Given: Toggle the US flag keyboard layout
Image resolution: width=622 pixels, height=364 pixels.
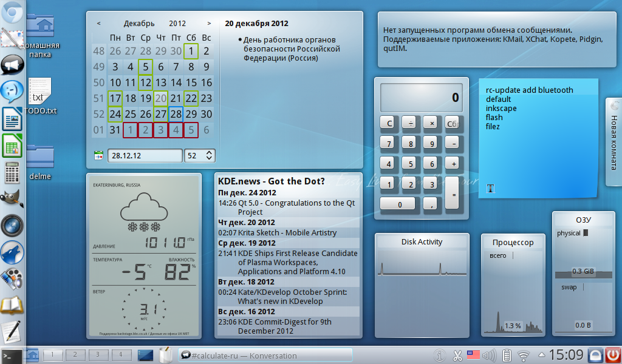Looking at the screenshot, I should click(x=474, y=356).
